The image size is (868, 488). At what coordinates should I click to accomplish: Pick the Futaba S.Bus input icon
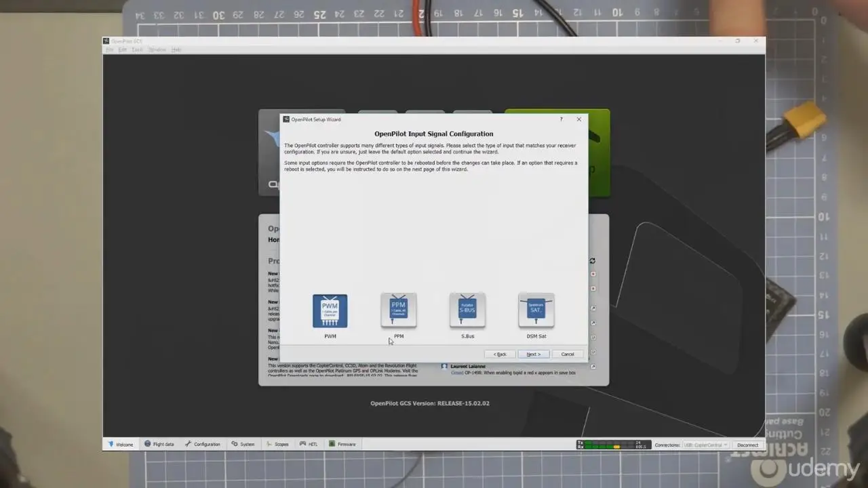(467, 310)
